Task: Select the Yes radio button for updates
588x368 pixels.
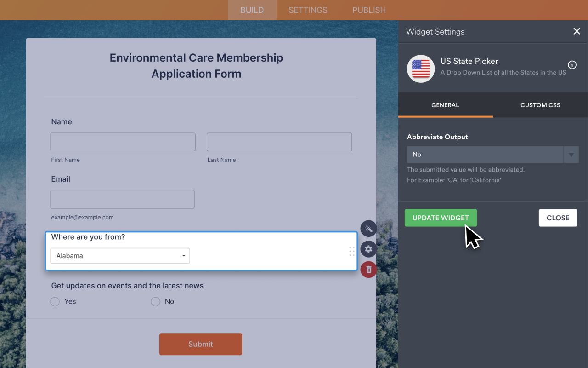Action: coord(55,301)
